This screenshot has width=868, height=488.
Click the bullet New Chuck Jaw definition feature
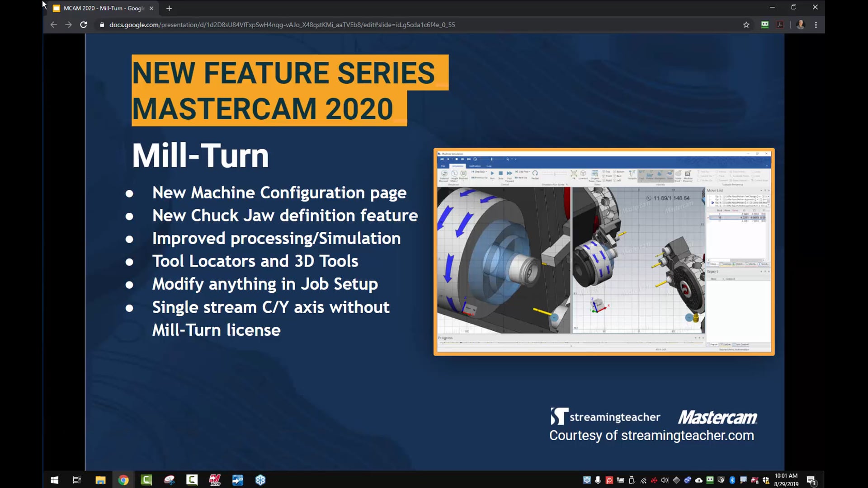coord(285,216)
